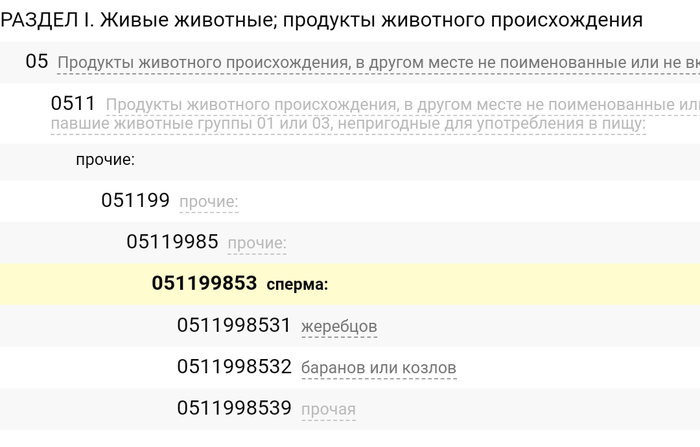Viewport: 700px width, 447px height.
Task: Select the standalone 'прочие:' row without a code
Action: (105, 160)
